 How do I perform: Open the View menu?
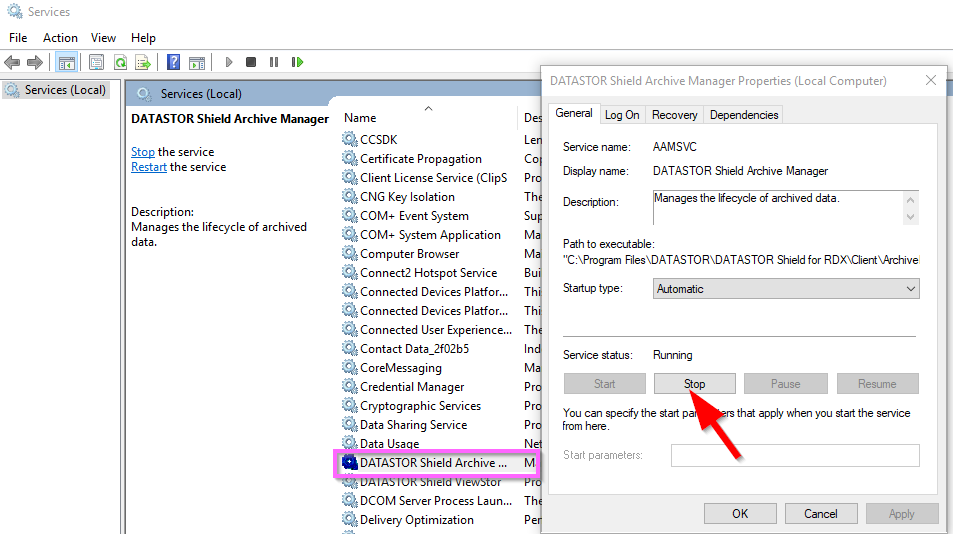coord(103,38)
